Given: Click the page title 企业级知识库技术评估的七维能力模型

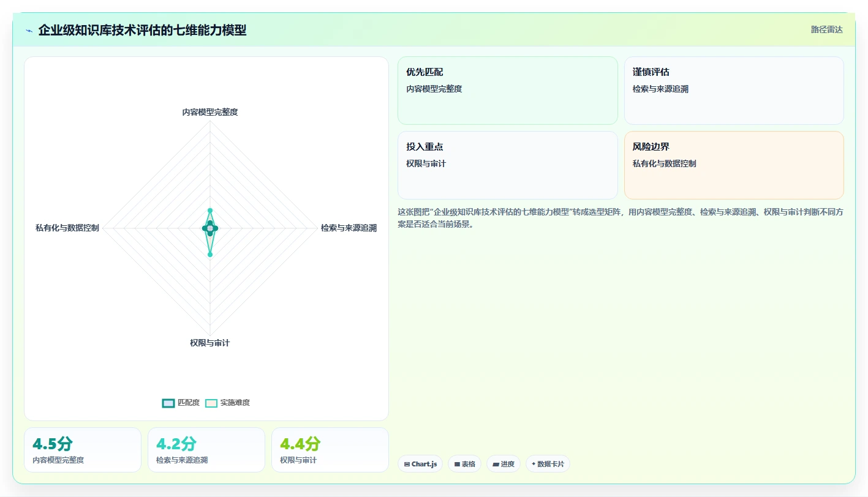Looking at the screenshot, I should 142,30.
